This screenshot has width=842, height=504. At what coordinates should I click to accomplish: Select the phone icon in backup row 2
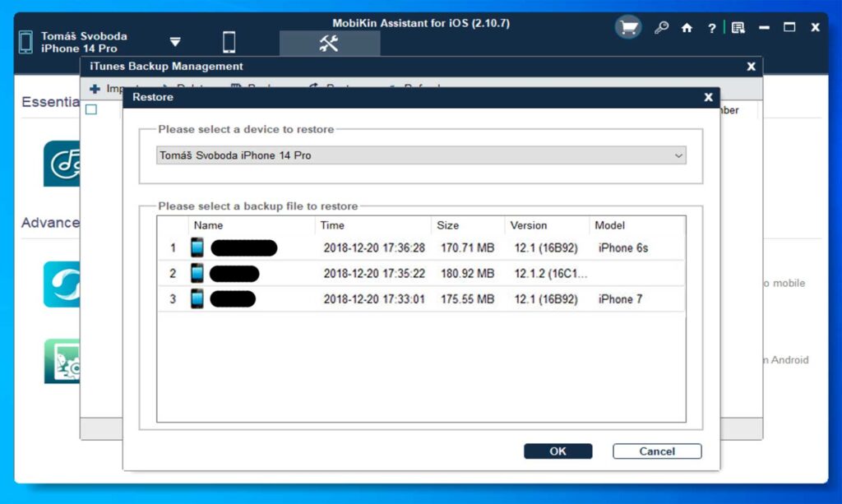coord(197,273)
